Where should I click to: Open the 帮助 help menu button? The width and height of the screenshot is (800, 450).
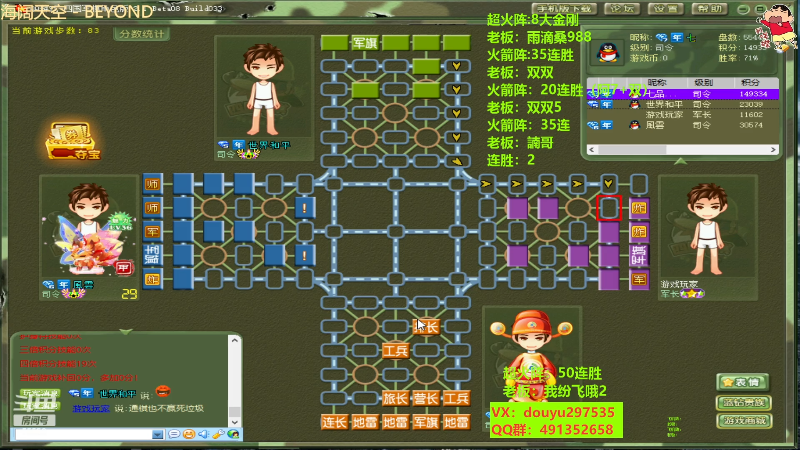pos(710,9)
